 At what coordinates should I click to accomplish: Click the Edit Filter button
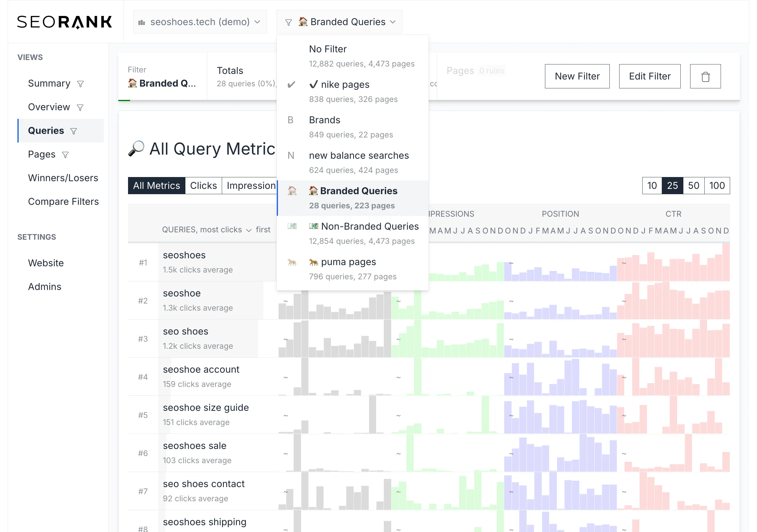point(649,77)
